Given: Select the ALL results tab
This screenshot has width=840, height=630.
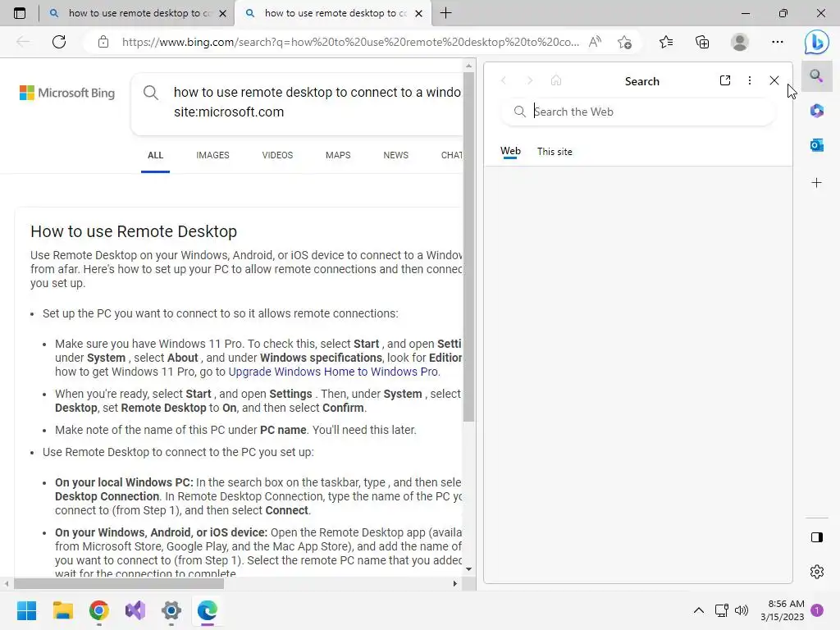Looking at the screenshot, I should pos(155,155).
